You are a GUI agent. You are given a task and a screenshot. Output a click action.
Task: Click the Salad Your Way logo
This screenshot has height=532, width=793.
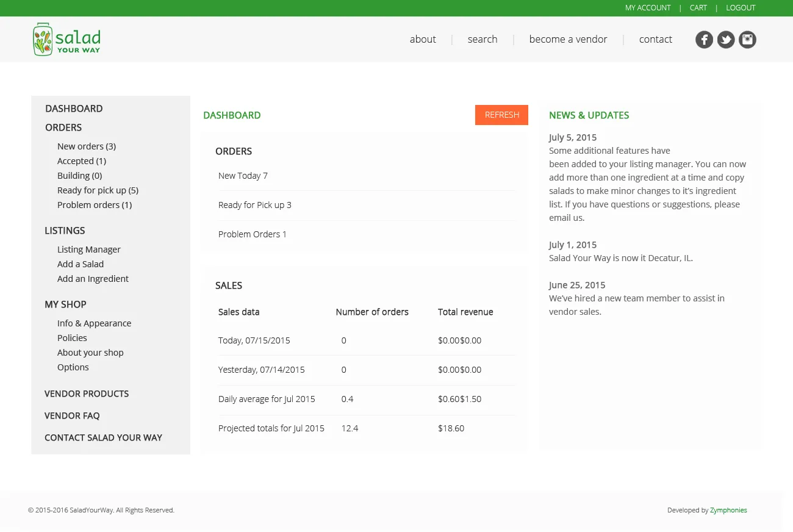(66, 40)
